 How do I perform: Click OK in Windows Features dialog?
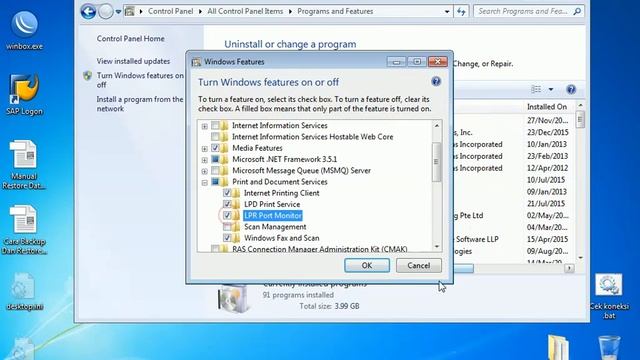click(x=367, y=265)
